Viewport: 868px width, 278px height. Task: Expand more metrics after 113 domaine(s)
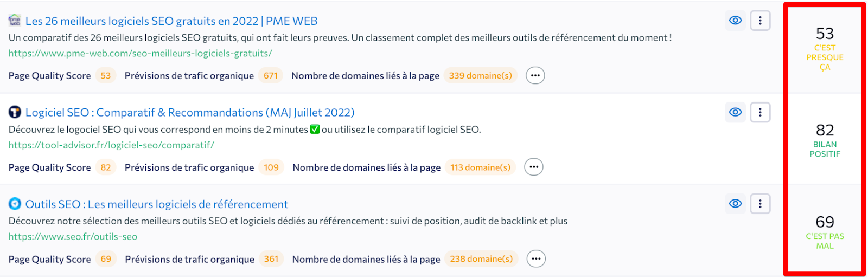point(534,167)
